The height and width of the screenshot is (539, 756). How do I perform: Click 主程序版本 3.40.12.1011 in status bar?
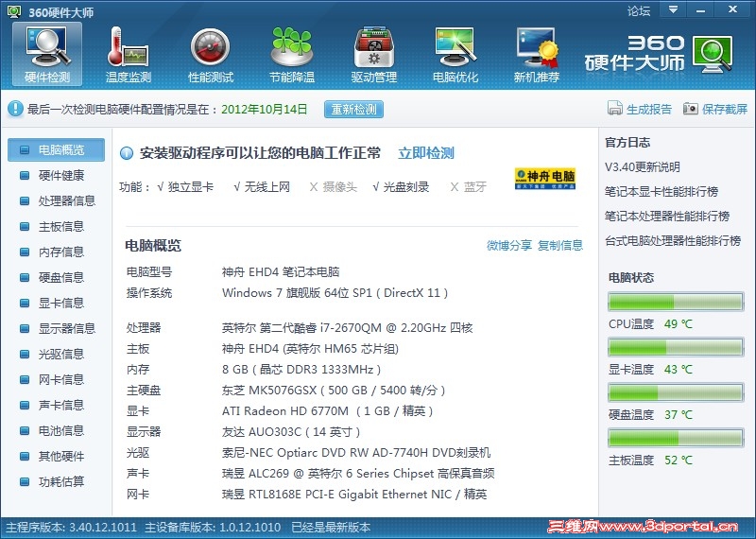tap(72, 528)
